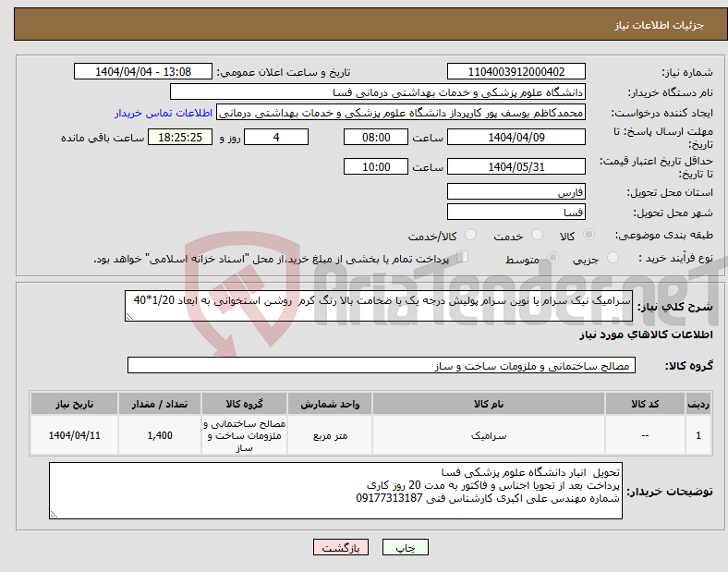The height and width of the screenshot is (572, 728).
Task: Click resize handle of buyer notes textarea
Action: point(54,515)
